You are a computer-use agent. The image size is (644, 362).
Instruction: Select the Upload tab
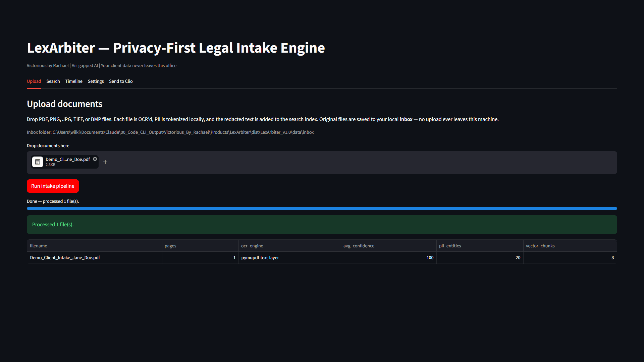(x=34, y=81)
